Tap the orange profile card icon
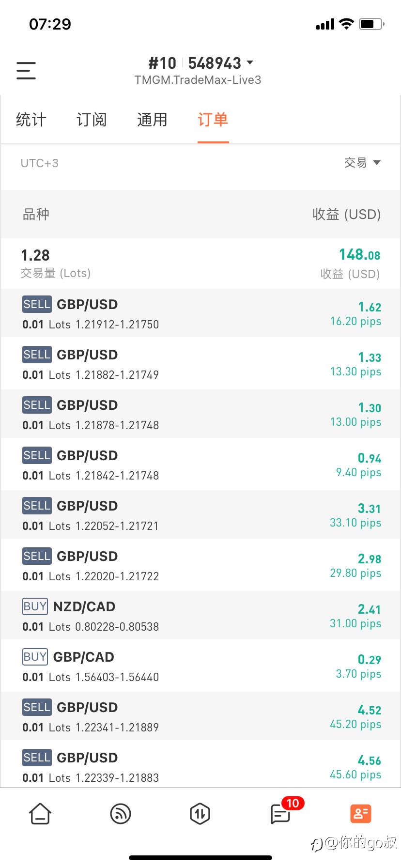 point(361,814)
